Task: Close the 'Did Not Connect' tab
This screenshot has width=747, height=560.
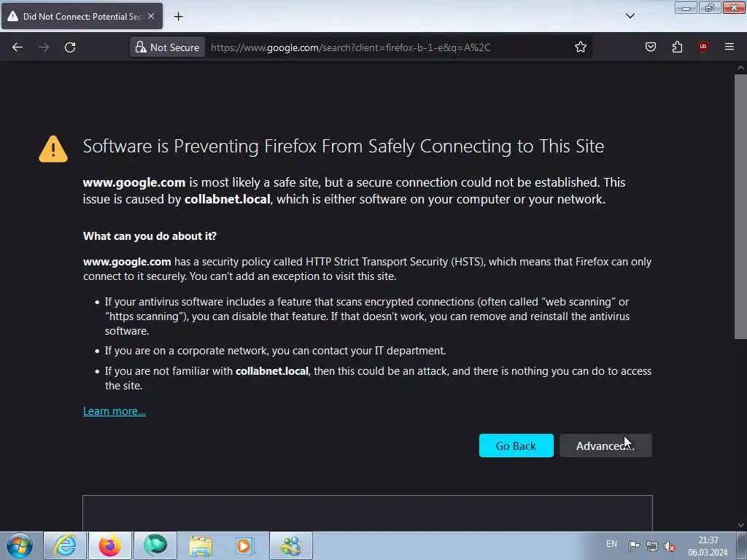Action: pyautogui.click(x=151, y=16)
